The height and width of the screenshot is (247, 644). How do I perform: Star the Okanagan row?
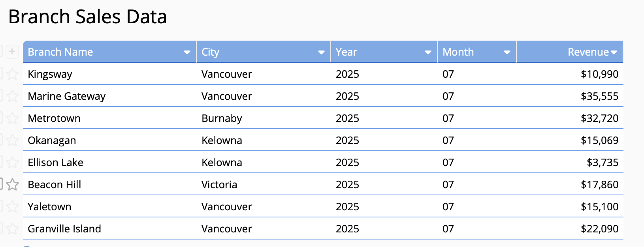13,140
